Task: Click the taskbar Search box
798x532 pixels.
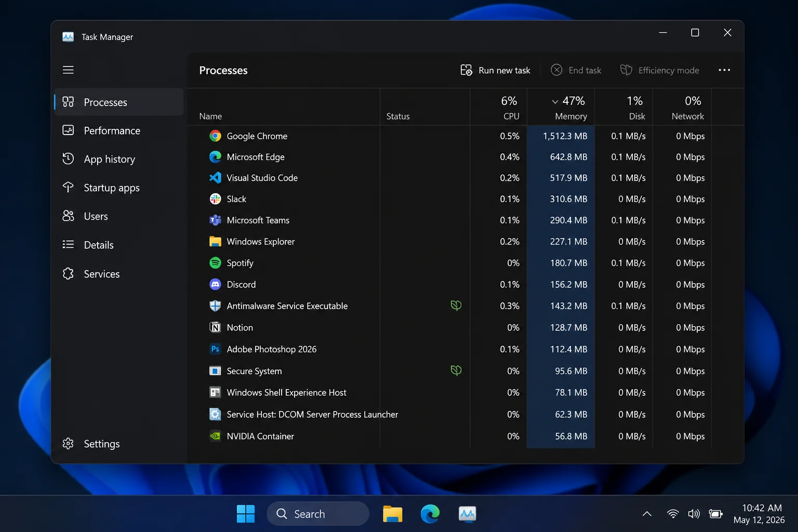Action: (x=318, y=514)
